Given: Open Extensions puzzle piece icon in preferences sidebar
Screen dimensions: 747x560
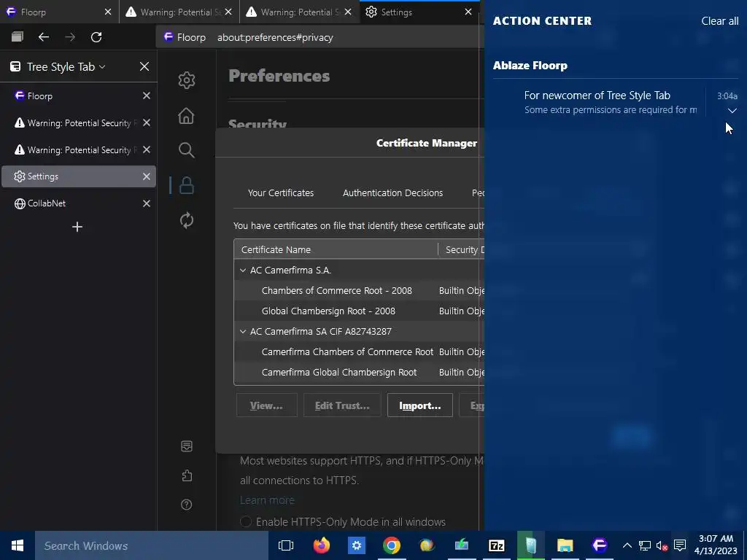Looking at the screenshot, I should pos(187,475).
